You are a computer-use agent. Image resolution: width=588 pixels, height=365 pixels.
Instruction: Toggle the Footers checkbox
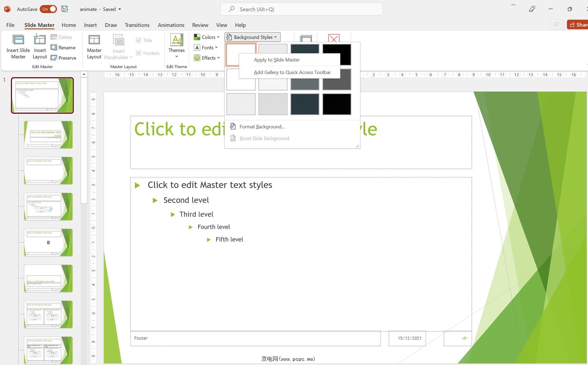coord(138,53)
